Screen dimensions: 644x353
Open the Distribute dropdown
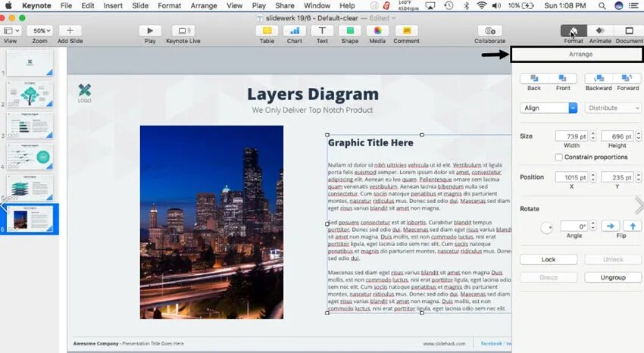click(613, 108)
